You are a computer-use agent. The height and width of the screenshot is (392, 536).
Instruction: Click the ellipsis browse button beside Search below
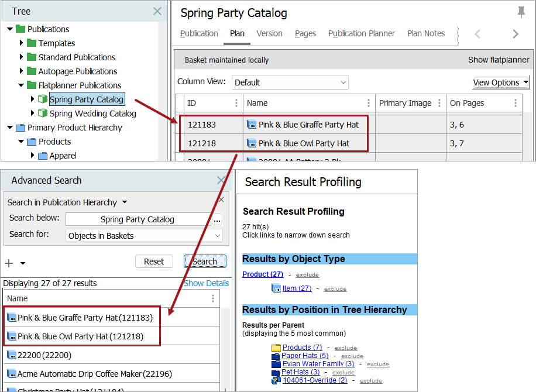pyautogui.click(x=217, y=219)
